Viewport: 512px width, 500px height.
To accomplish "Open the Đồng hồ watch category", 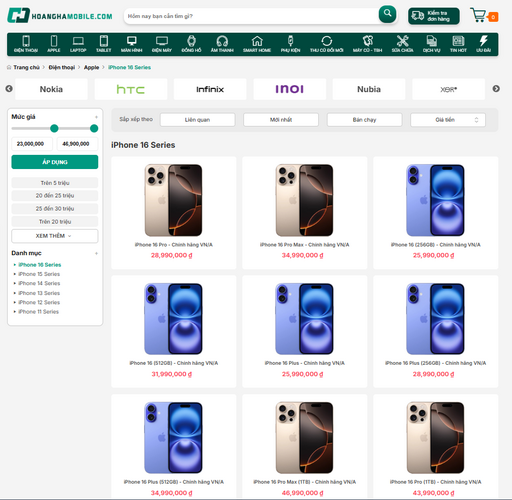I will pos(191,44).
